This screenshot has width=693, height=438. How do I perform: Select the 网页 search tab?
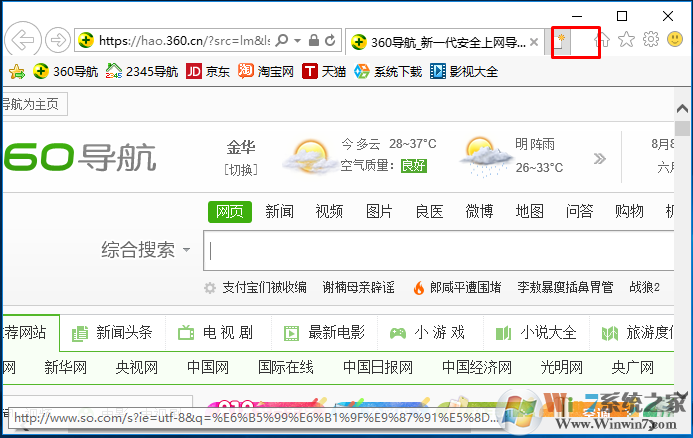(x=230, y=212)
